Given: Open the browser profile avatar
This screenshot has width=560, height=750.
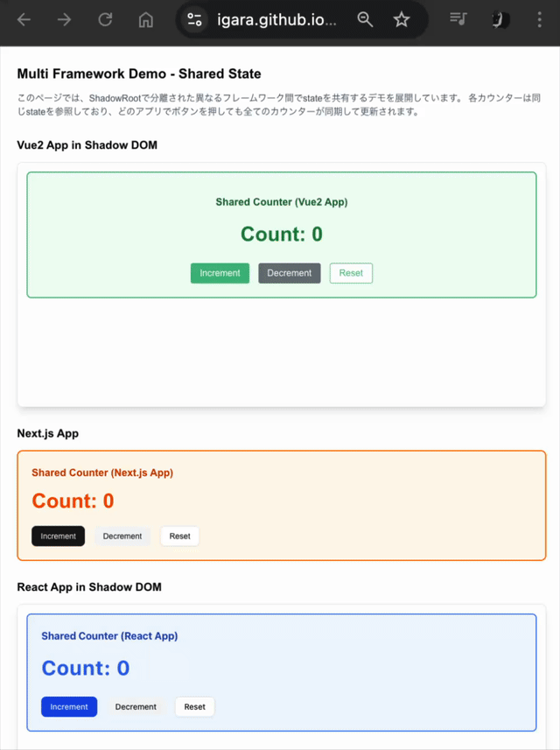Looking at the screenshot, I should pos(500,20).
